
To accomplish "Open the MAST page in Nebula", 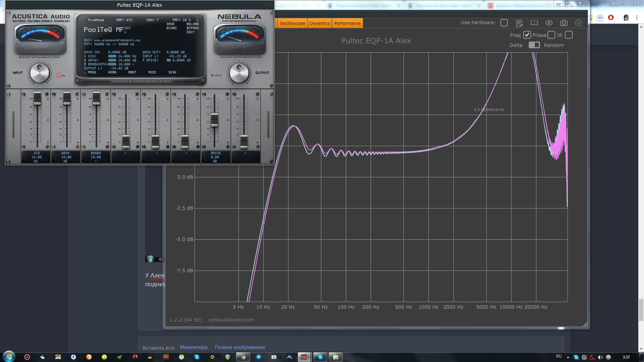I will pos(132,72).
